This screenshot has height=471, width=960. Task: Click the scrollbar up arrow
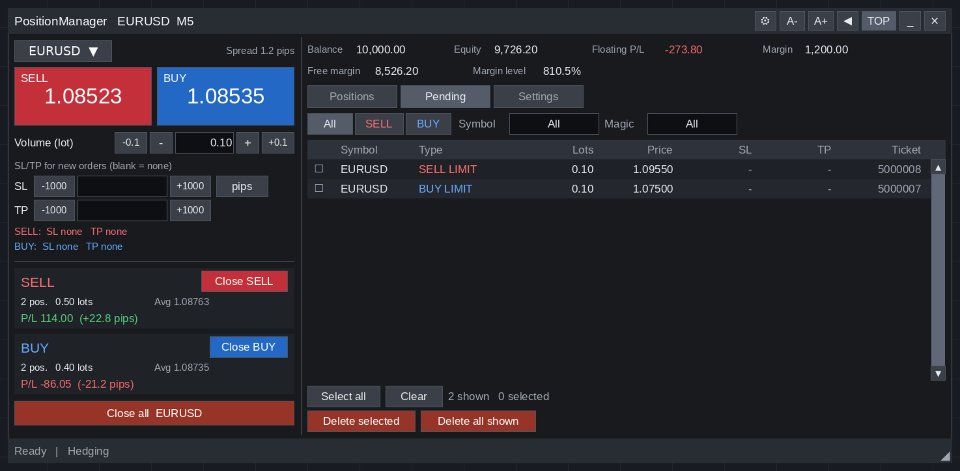pyautogui.click(x=938, y=167)
